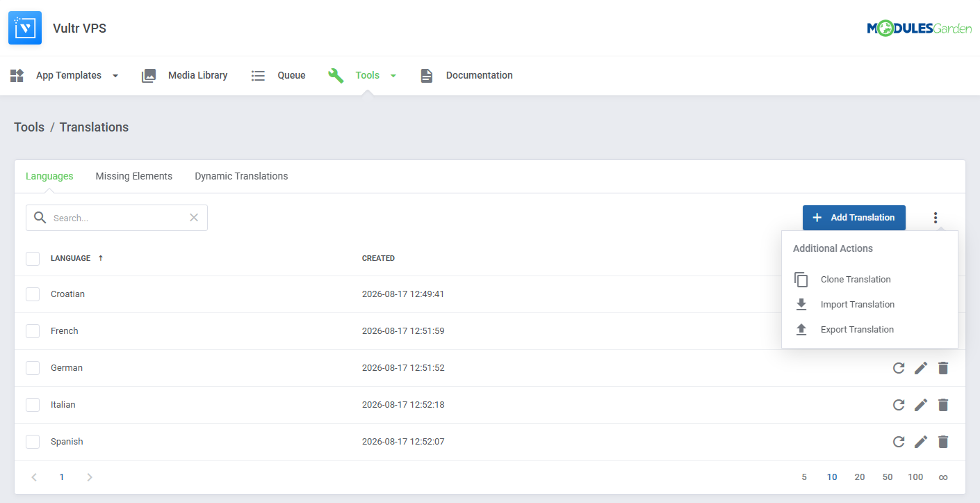Click the Export Translation upload icon
The image size is (980, 503).
pyautogui.click(x=801, y=330)
